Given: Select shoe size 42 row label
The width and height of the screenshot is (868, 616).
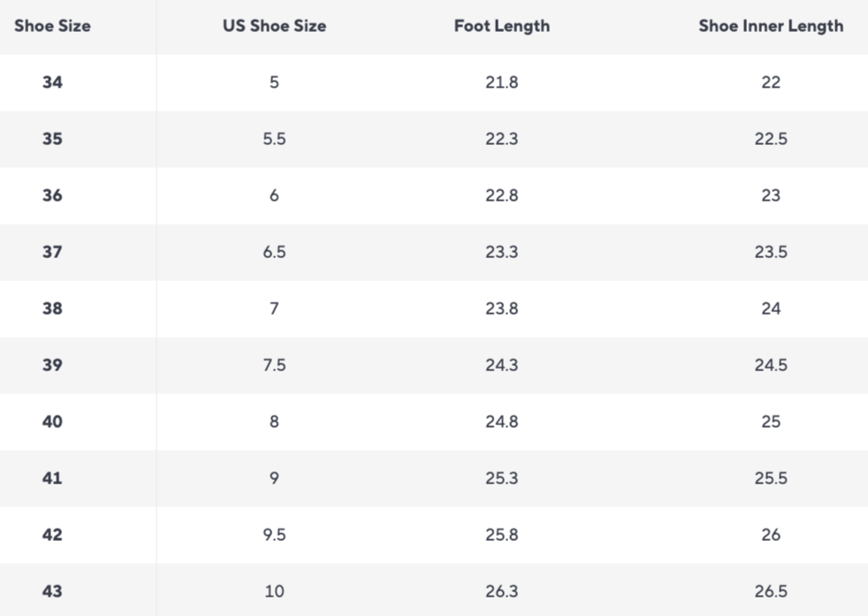Looking at the screenshot, I should click(x=52, y=535).
